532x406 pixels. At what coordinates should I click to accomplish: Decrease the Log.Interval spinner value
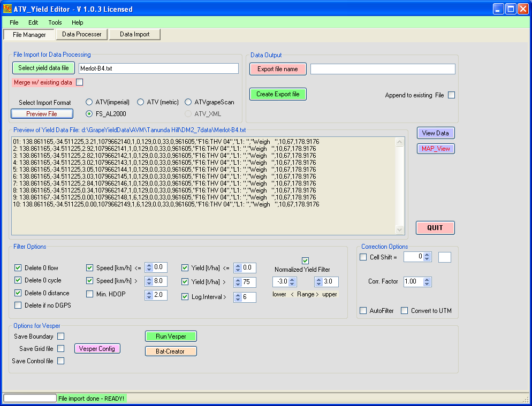[238, 300]
